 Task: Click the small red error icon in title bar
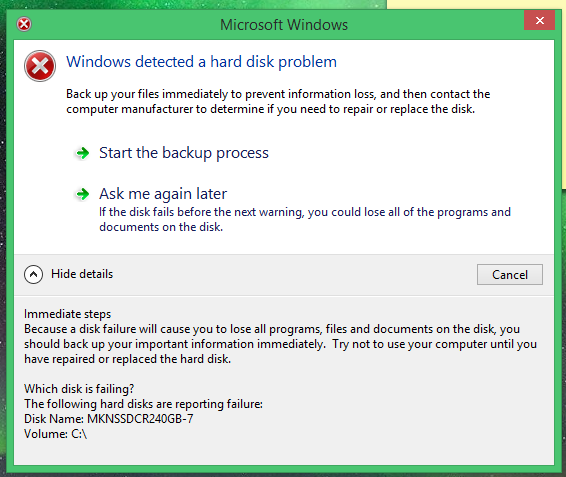pos(24,24)
